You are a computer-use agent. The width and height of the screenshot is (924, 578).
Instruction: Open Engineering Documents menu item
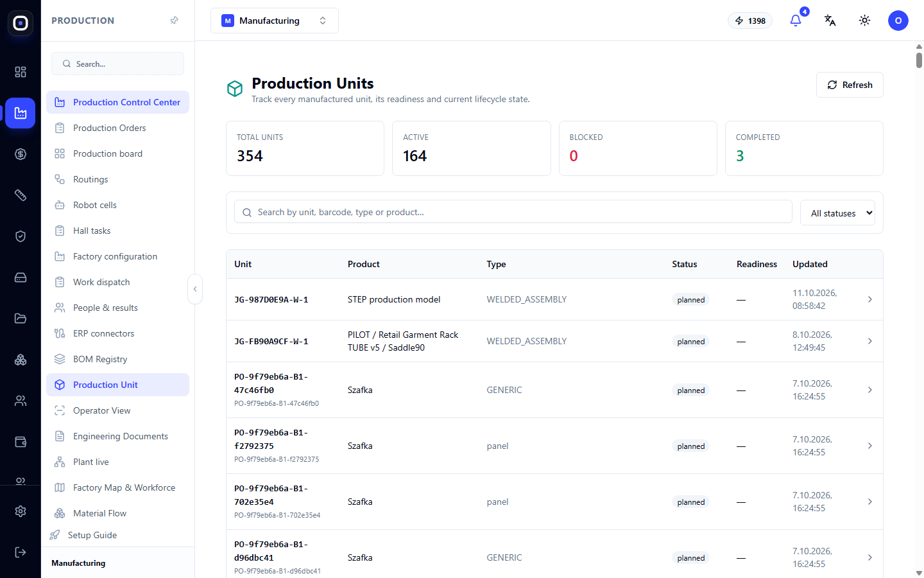[118, 436]
